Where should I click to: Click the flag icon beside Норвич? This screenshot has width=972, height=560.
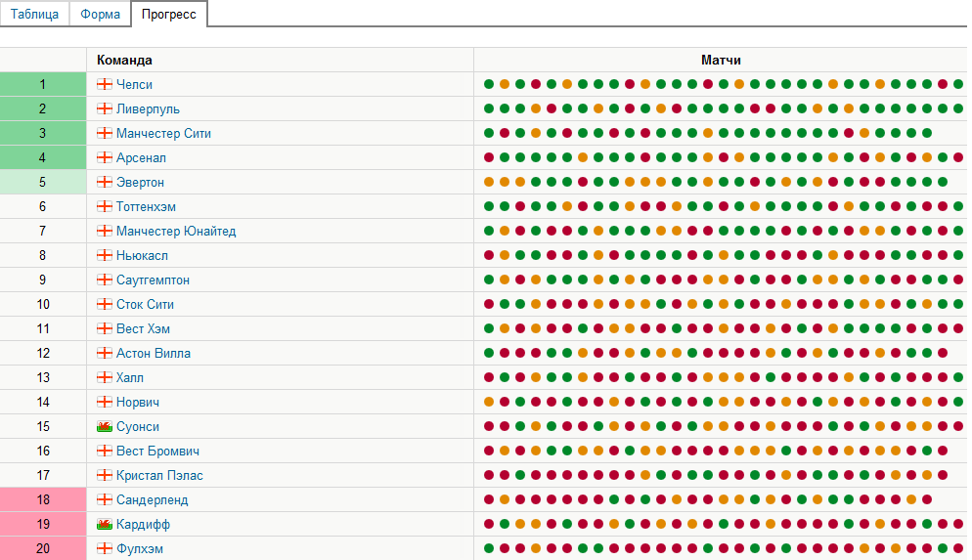[105, 402]
